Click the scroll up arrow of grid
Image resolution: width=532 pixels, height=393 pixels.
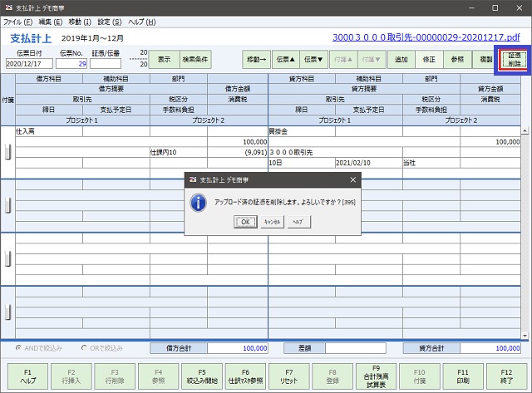[525, 130]
